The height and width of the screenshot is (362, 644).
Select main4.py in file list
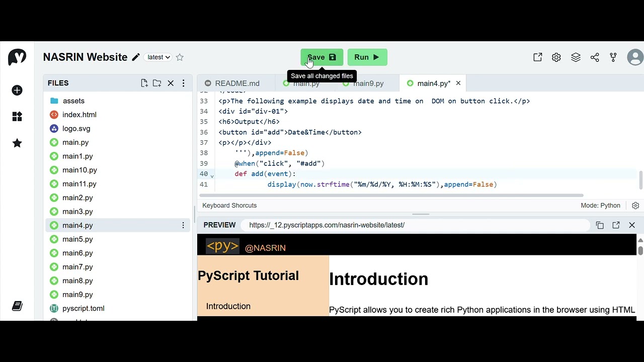click(x=118, y=225)
